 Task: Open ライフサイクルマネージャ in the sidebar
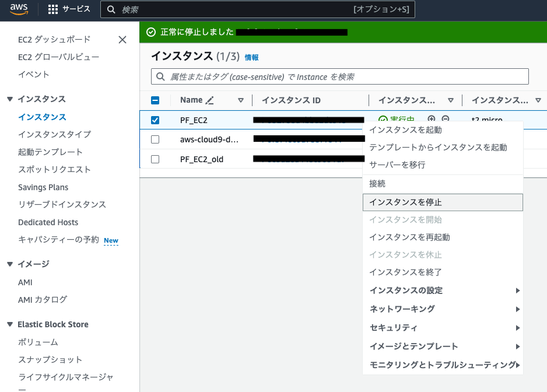tap(66, 377)
